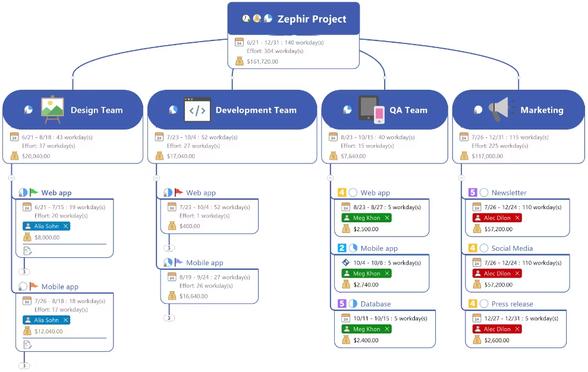Toggle progress pie on Design Web app
Viewport: 588px width, 372px height.
click(23, 193)
